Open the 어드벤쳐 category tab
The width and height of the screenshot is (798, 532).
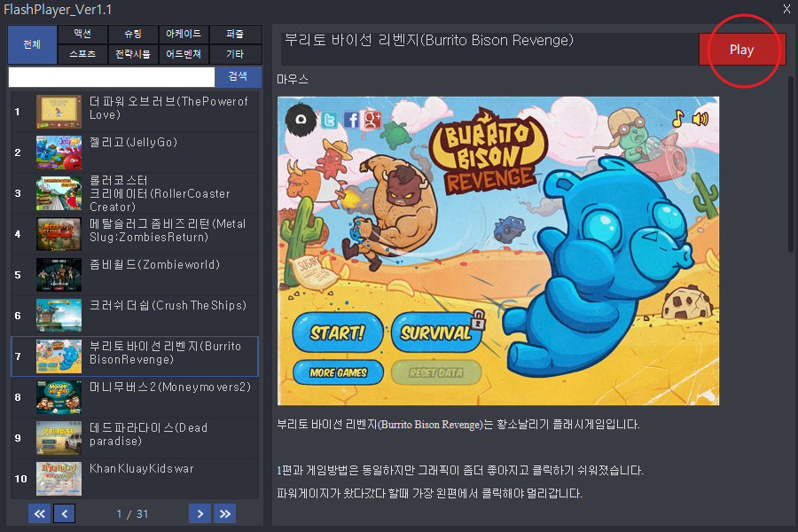point(184,54)
